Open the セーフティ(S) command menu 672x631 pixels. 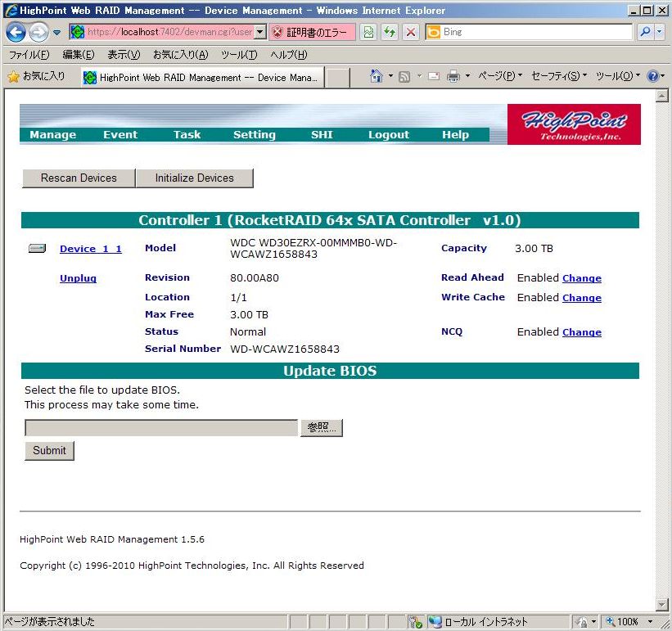point(559,76)
